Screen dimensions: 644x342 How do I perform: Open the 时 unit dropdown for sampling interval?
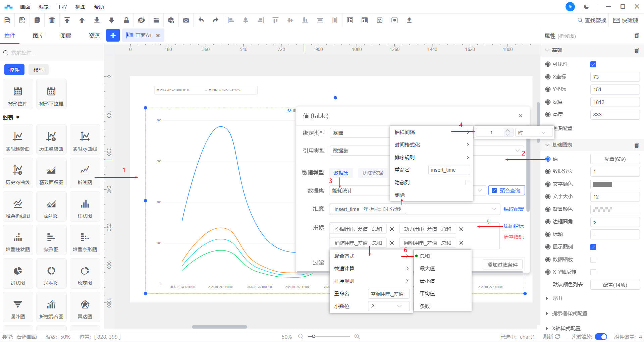[x=534, y=133]
